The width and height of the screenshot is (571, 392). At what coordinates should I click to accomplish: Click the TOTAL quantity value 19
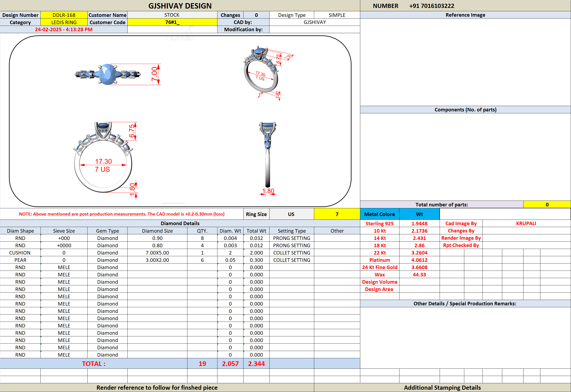click(202, 363)
